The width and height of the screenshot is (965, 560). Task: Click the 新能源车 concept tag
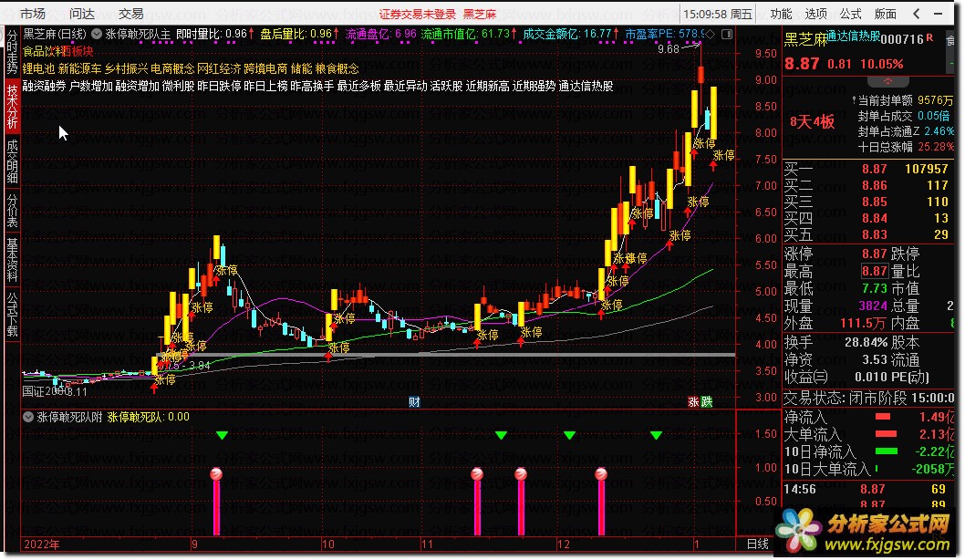79,68
